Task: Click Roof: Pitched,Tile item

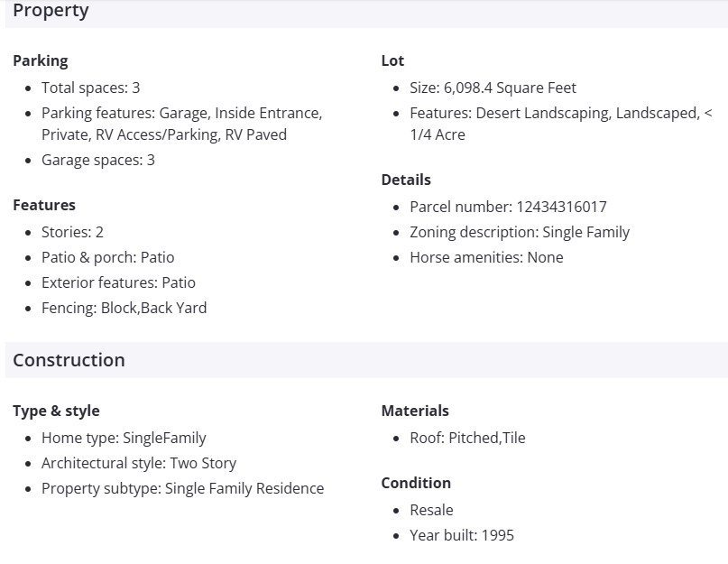Action: (x=467, y=438)
